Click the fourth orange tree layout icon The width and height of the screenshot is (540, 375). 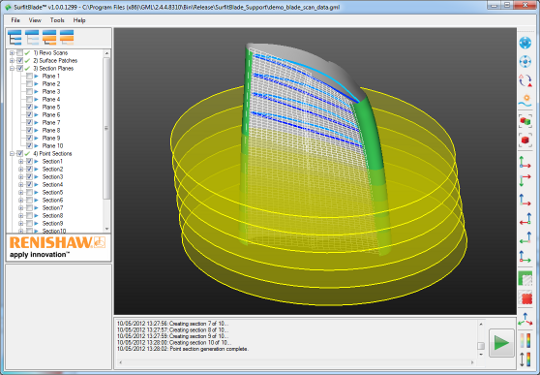click(66, 37)
